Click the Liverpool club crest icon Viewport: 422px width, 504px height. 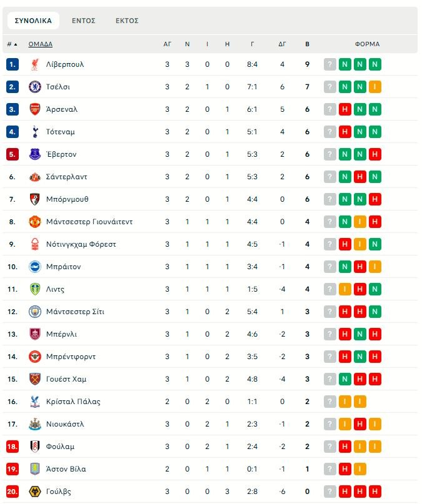pos(35,64)
